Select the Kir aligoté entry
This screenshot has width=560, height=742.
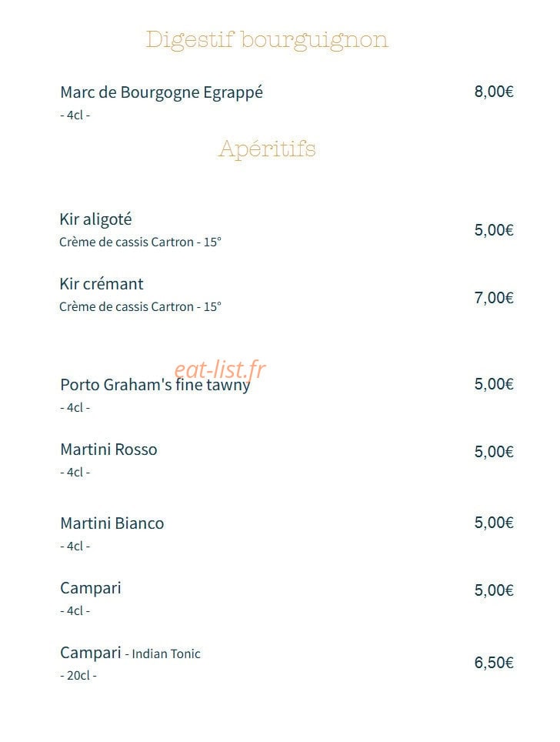(x=95, y=219)
